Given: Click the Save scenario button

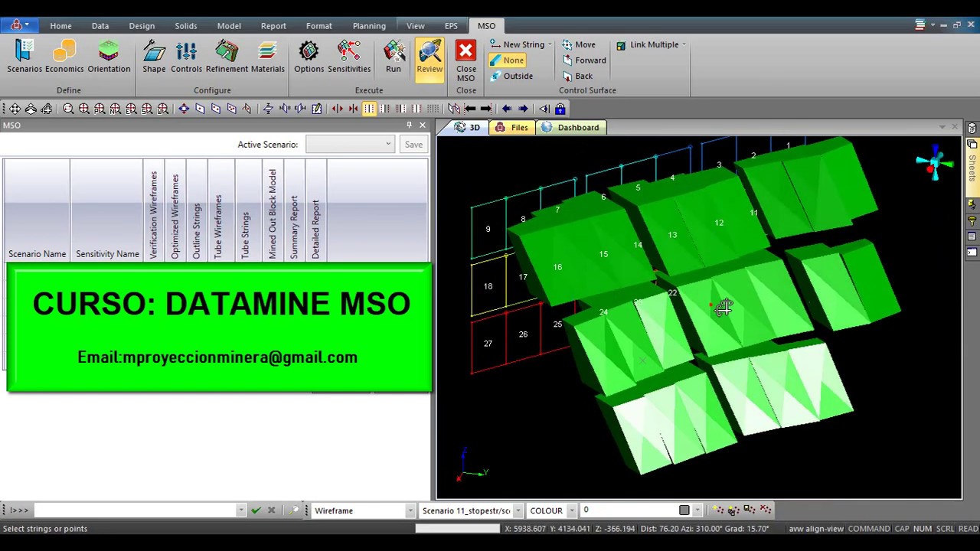Looking at the screenshot, I should pyautogui.click(x=413, y=144).
